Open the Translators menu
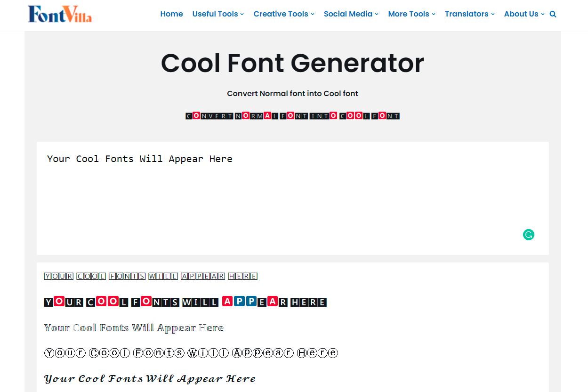588x392 pixels. [469, 14]
